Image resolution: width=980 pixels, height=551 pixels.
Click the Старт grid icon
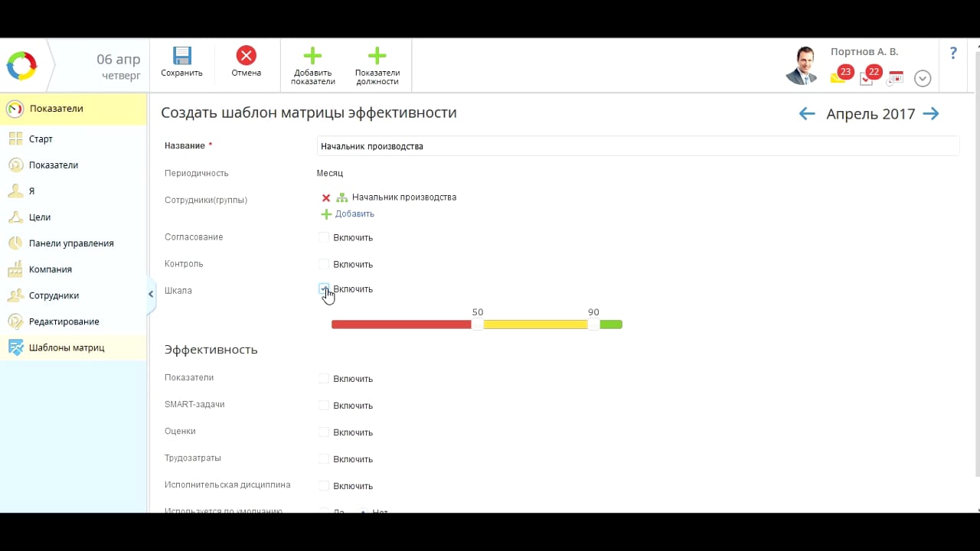(x=15, y=139)
